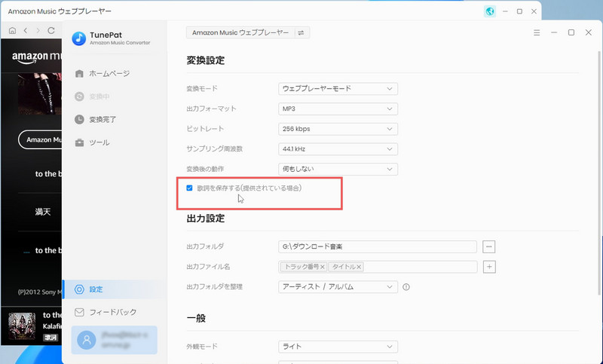
Task: Expand the 変換モード dropdown
Action: (x=338, y=89)
